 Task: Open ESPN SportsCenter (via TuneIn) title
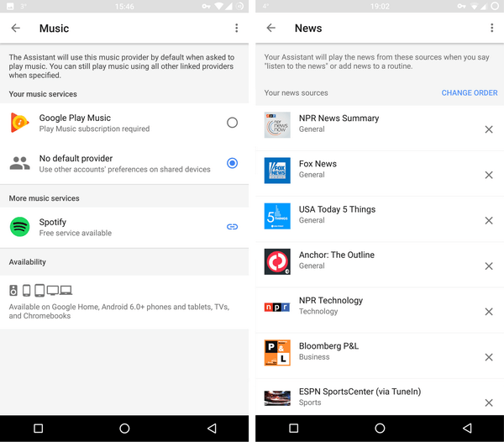360,392
